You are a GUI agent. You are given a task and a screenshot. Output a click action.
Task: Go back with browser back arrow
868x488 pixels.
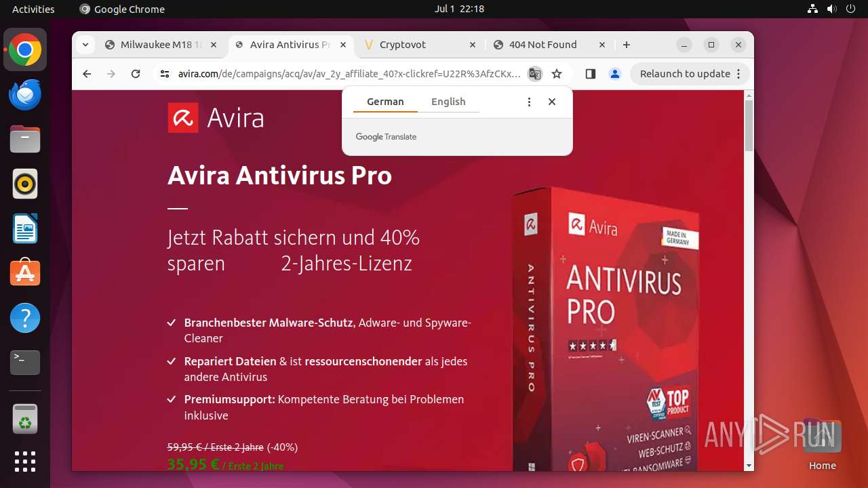86,74
